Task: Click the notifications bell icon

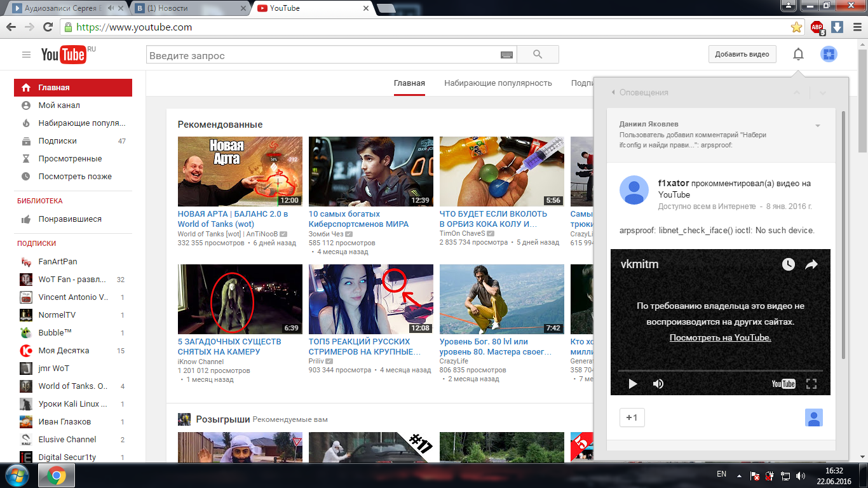Action: (x=798, y=55)
